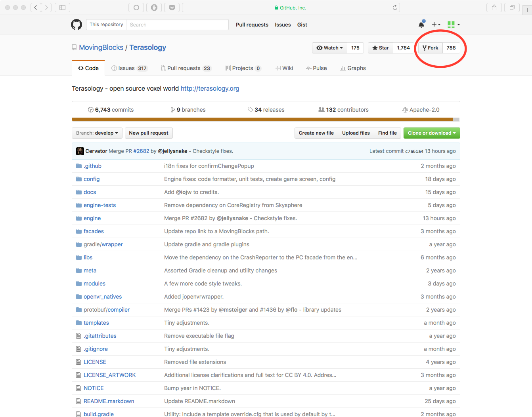Open README.markdown file
532x417 pixels.
coord(109,401)
